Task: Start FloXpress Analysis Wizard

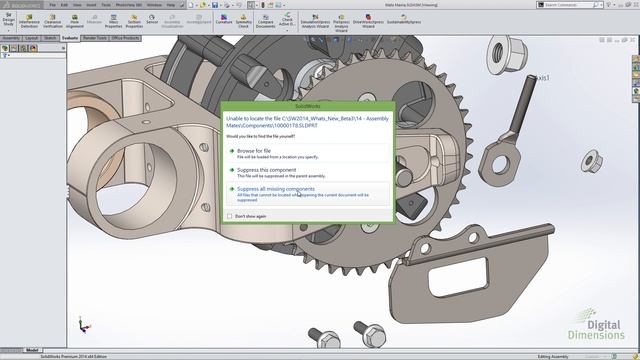Action: point(341,23)
